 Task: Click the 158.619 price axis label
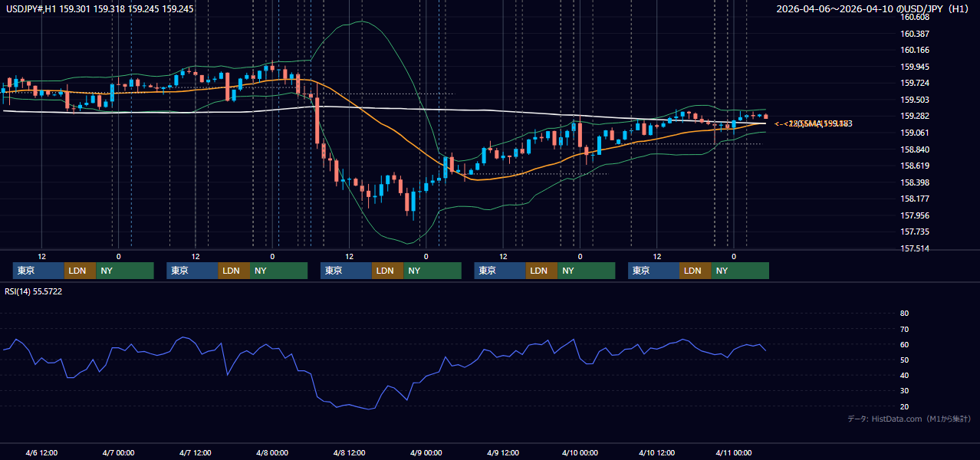tap(915, 166)
